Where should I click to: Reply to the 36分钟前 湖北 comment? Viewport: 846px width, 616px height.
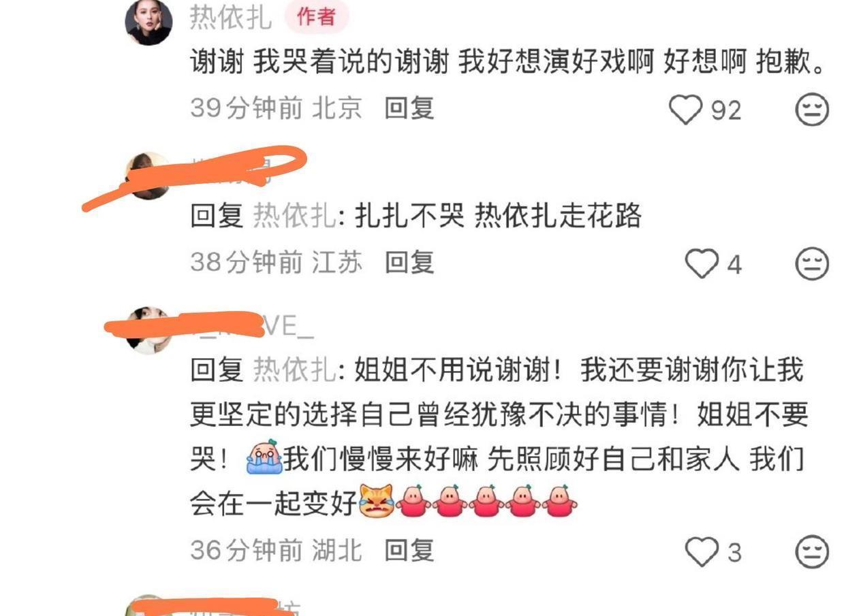click(409, 550)
